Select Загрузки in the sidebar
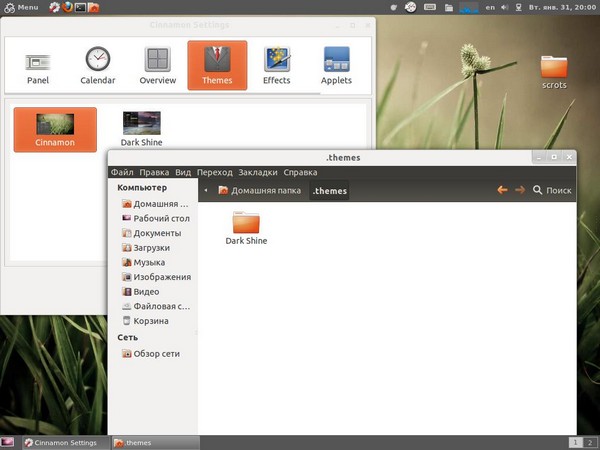 [151, 247]
